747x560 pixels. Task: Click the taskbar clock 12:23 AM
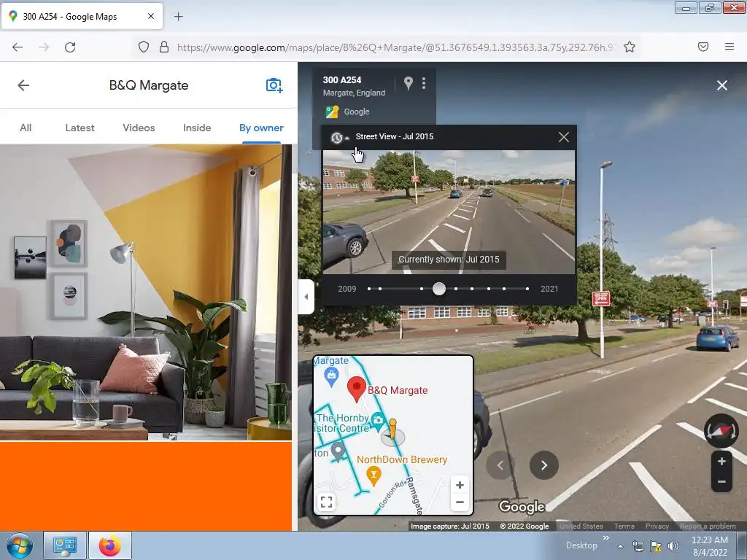pos(709,540)
